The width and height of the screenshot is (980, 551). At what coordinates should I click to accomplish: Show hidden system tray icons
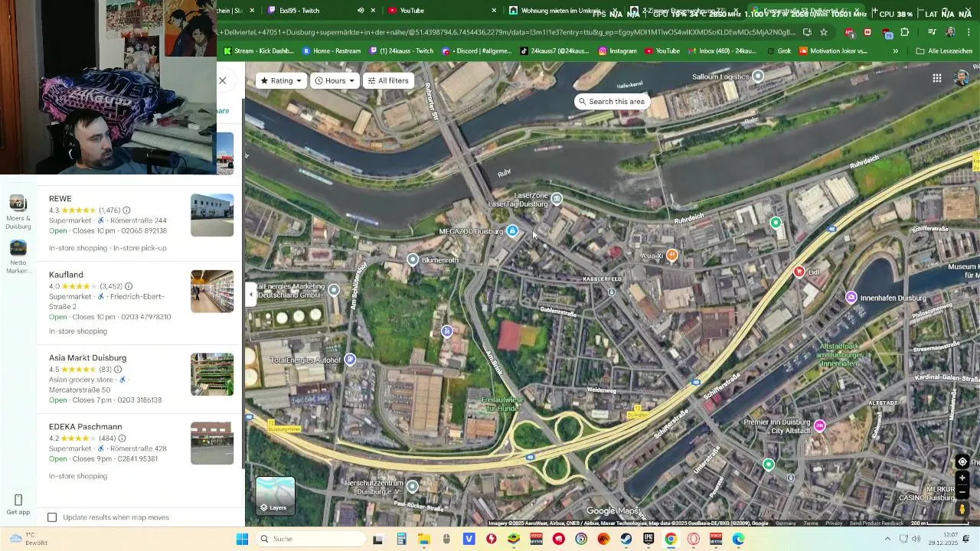(887, 539)
